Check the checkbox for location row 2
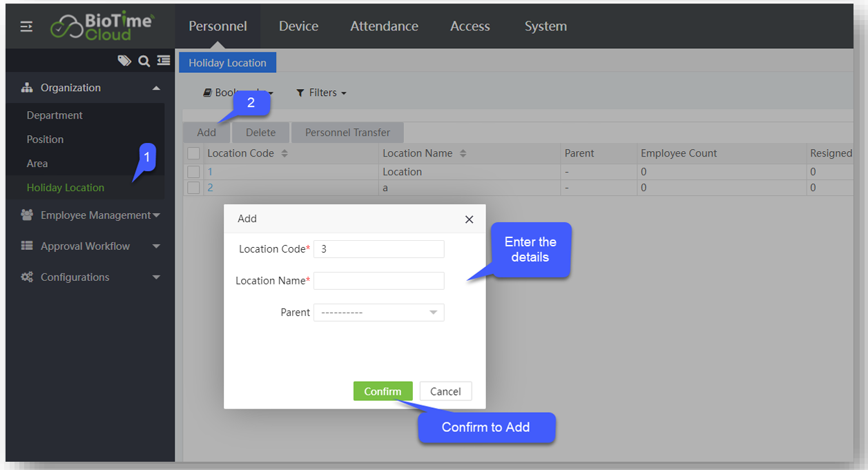Screen dimensions: 868x470 (194, 188)
